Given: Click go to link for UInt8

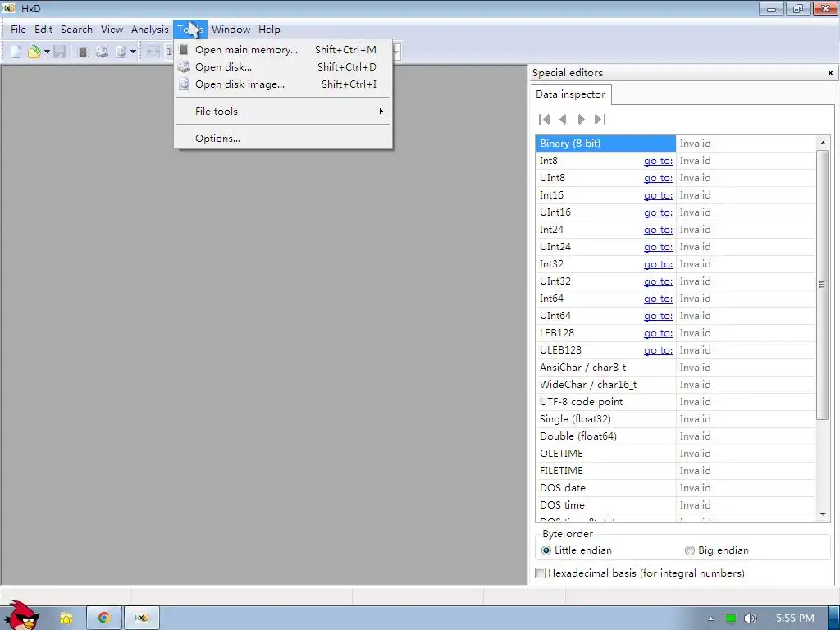Looking at the screenshot, I should [x=658, y=178].
